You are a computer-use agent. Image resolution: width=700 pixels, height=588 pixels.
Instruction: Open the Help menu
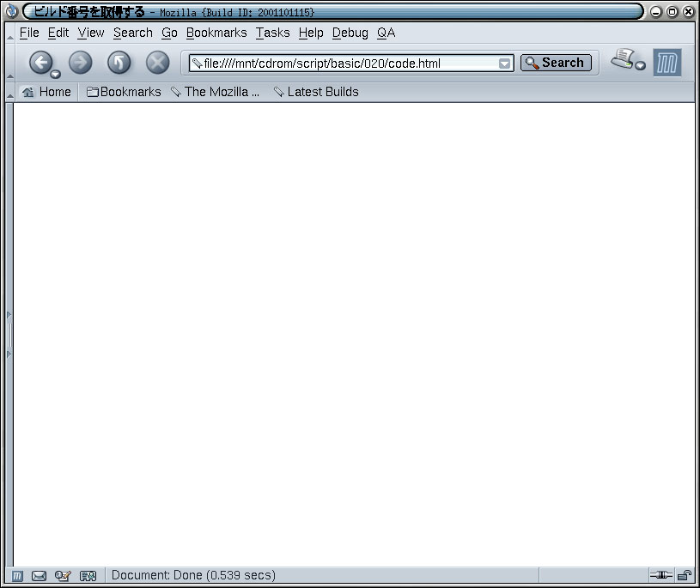click(311, 33)
